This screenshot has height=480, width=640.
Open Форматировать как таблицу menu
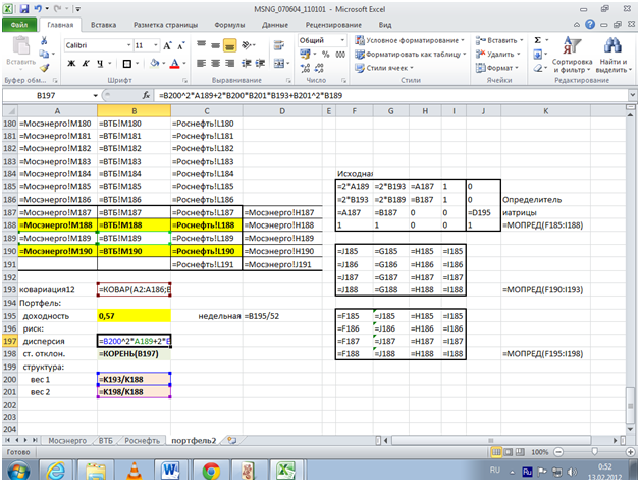410,54
